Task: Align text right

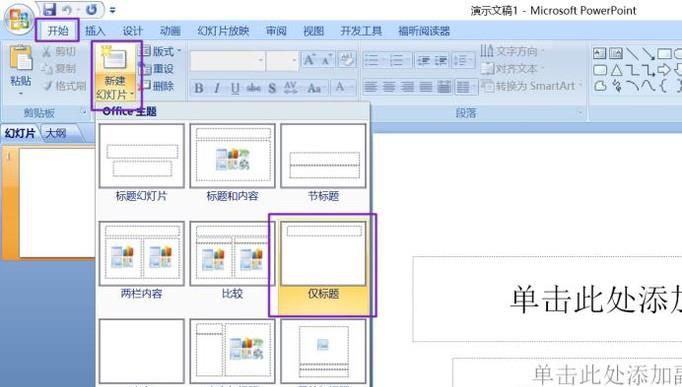Action: pos(407,87)
